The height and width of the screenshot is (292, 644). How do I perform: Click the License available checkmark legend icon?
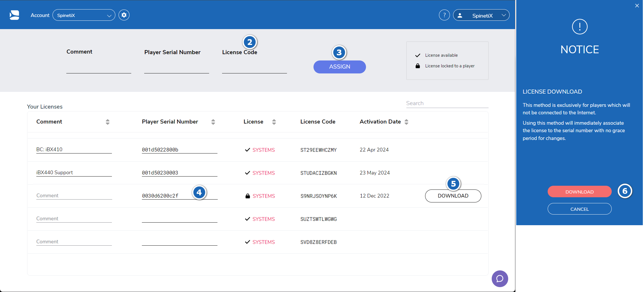click(418, 55)
